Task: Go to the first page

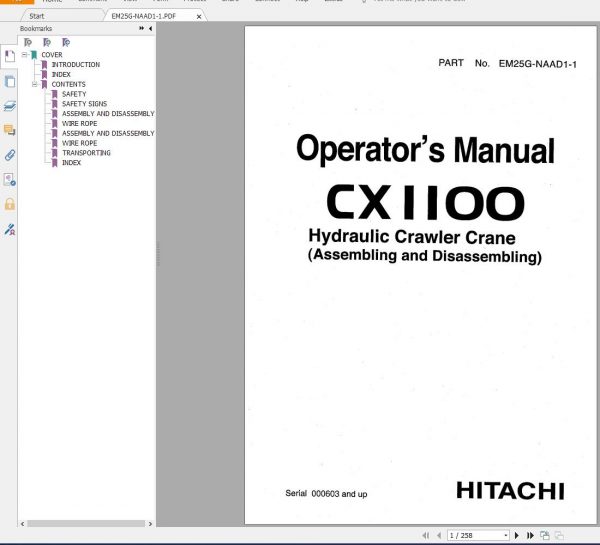Action: click(426, 535)
